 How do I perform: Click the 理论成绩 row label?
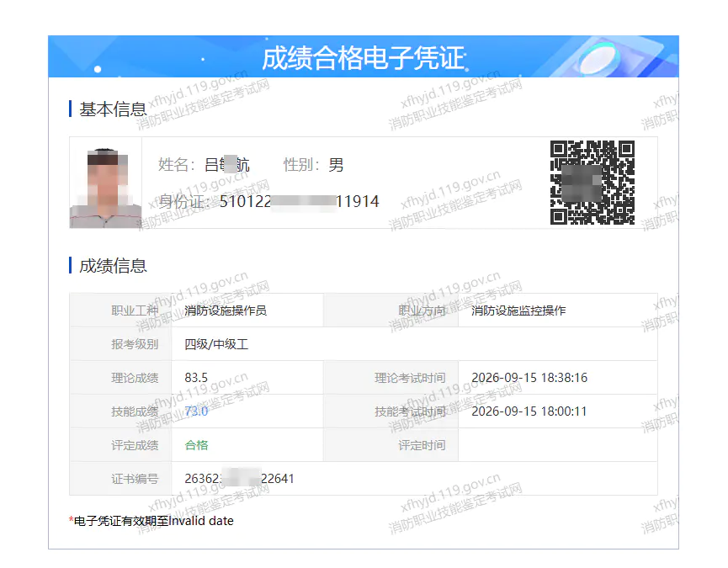(135, 378)
